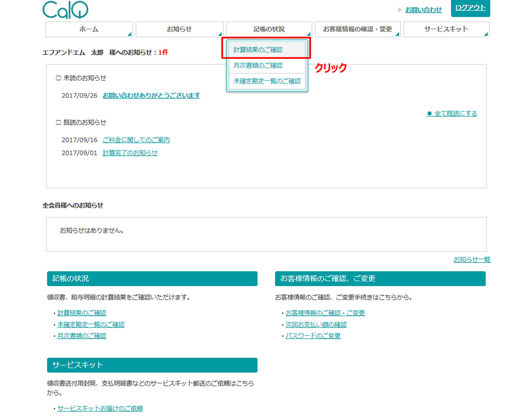
Task: Click 全て既読にする link
Action: 452,113
